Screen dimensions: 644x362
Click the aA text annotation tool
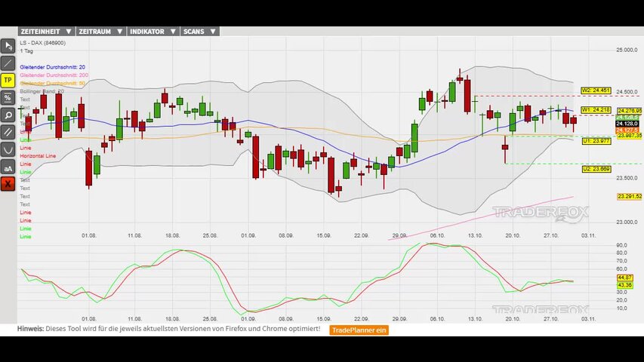[x=8, y=167]
